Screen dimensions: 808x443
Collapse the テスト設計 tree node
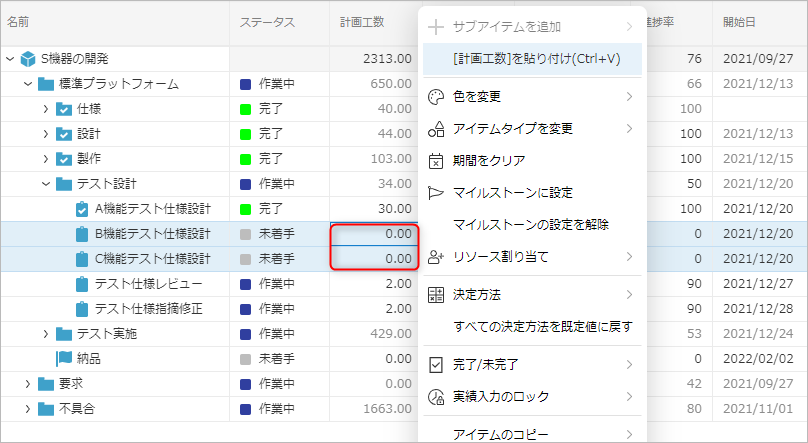point(45,184)
